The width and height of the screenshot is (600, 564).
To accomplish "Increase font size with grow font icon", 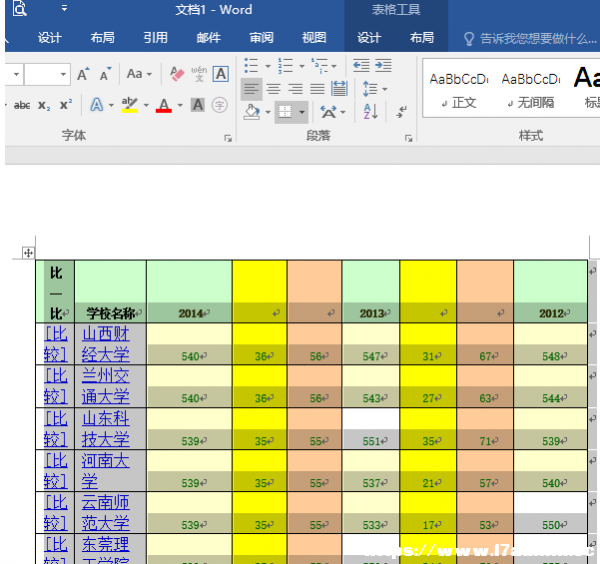I will click(83, 74).
